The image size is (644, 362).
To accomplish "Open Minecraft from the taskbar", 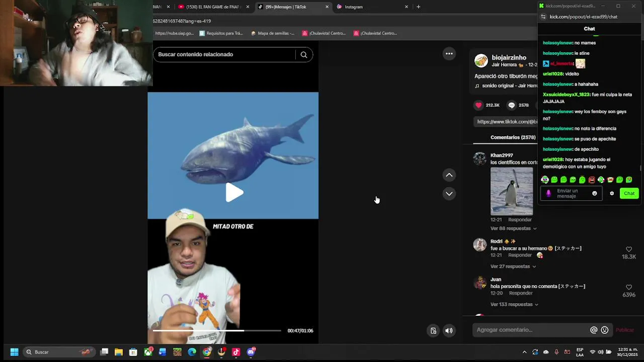I will click(177, 352).
